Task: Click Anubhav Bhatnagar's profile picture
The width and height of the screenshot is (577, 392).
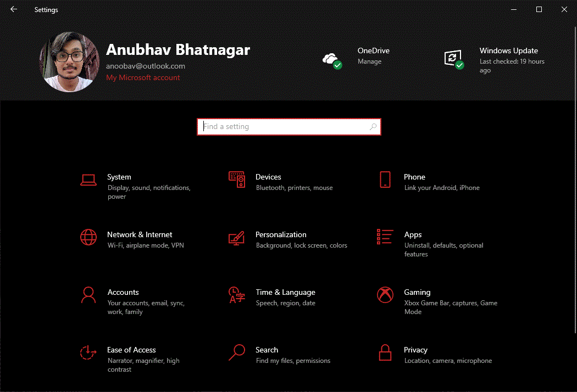Action: click(x=69, y=61)
